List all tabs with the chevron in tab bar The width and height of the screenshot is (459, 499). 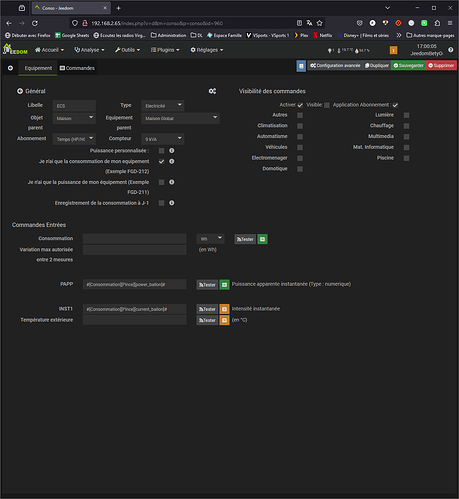387,8
